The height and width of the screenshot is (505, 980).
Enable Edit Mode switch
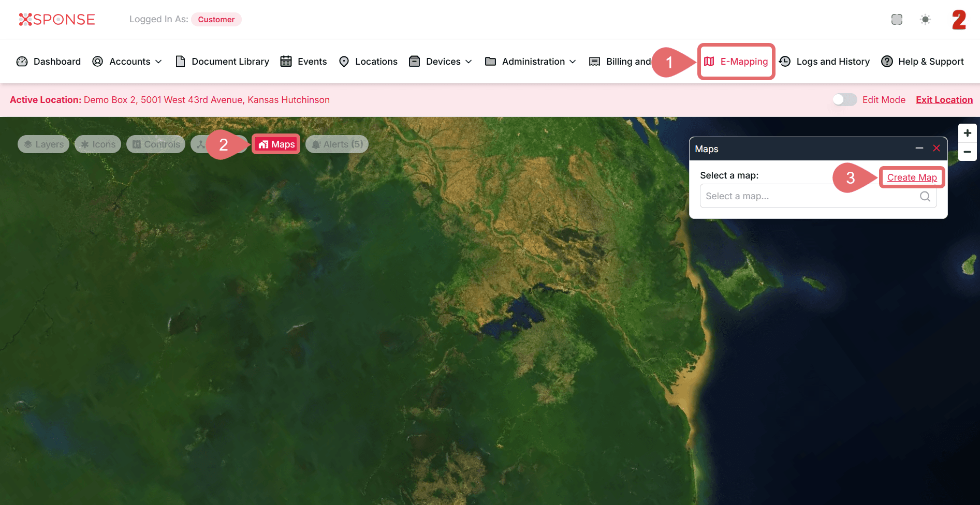pyautogui.click(x=844, y=100)
